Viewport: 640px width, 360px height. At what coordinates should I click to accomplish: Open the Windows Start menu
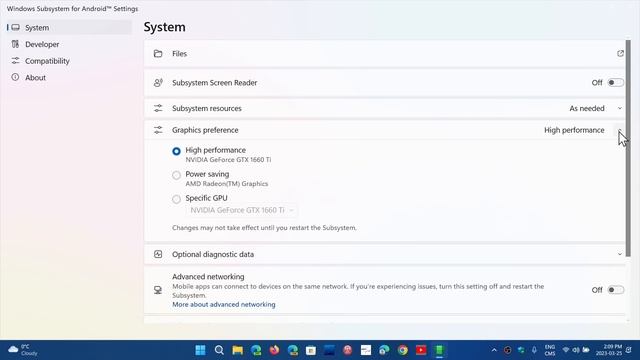coord(200,350)
